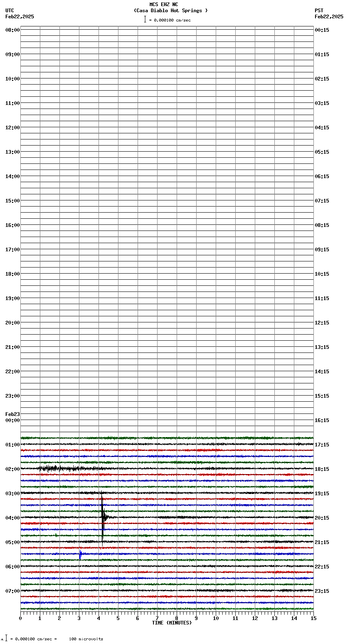Image resolution: width=346 pixels, height=644 pixels.
Task: Click the UTC time label '12:00'
Action: (x=13, y=128)
